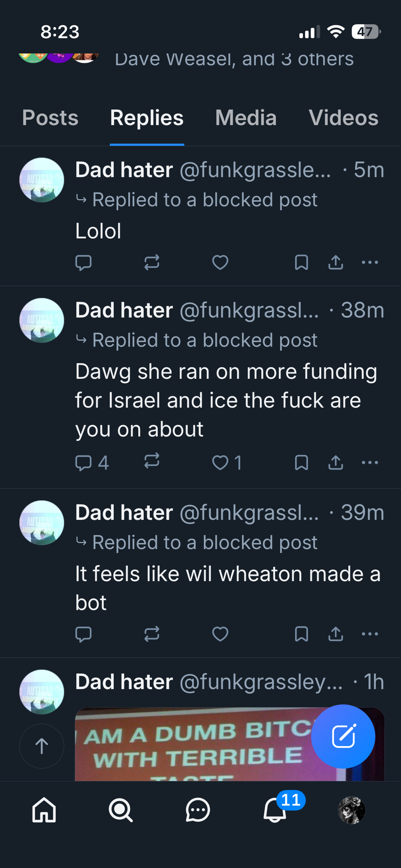
Task: Bookmark the "Dawg she ran" post
Action: [302, 463]
